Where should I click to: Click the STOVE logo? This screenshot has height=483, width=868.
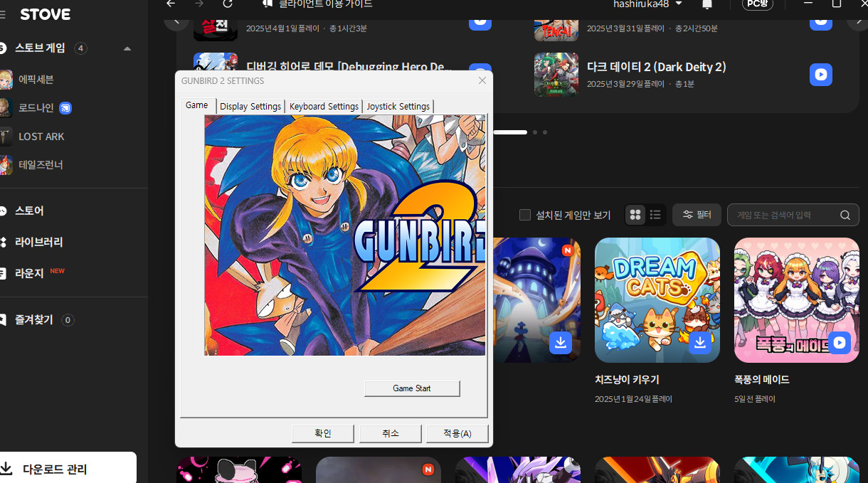pyautogui.click(x=45, y=14)
